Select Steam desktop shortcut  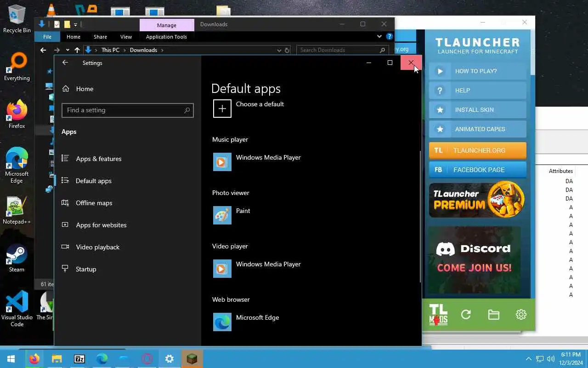(x=17, y=258)
